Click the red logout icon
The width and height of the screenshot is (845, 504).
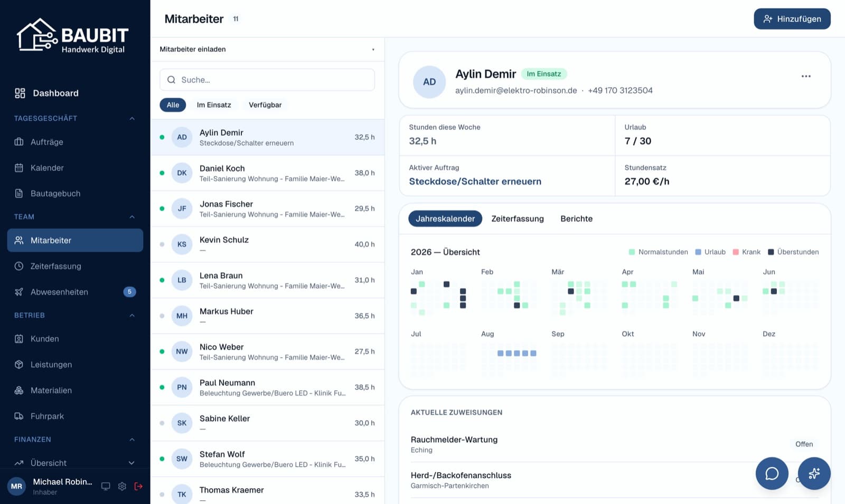point(138,486)
